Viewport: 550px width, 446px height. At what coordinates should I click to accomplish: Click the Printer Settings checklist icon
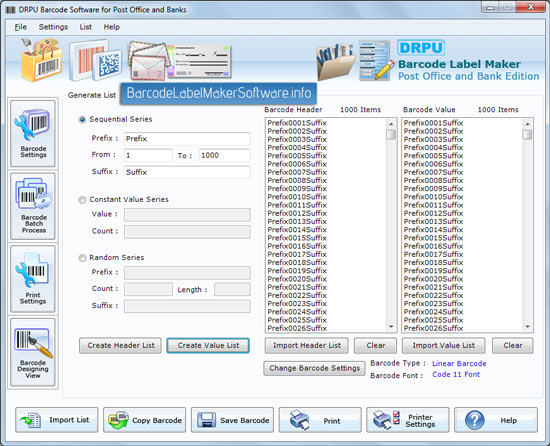[x=386, y=420]
